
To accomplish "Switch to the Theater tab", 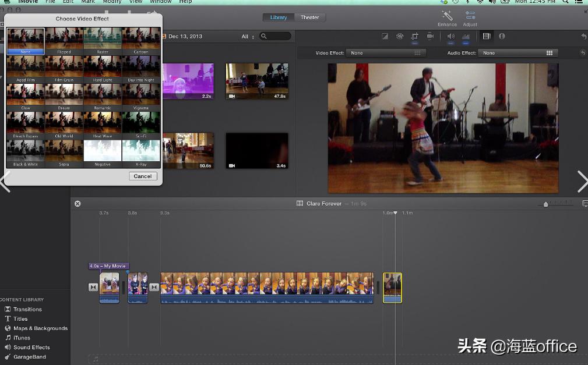I will [x=309, y=17].
